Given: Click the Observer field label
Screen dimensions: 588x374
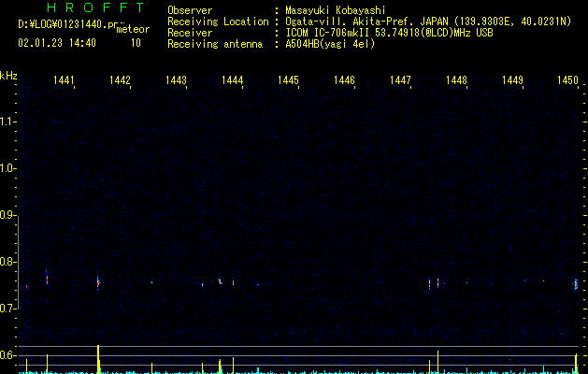Looking at the screenshot, I should [190, 10].
